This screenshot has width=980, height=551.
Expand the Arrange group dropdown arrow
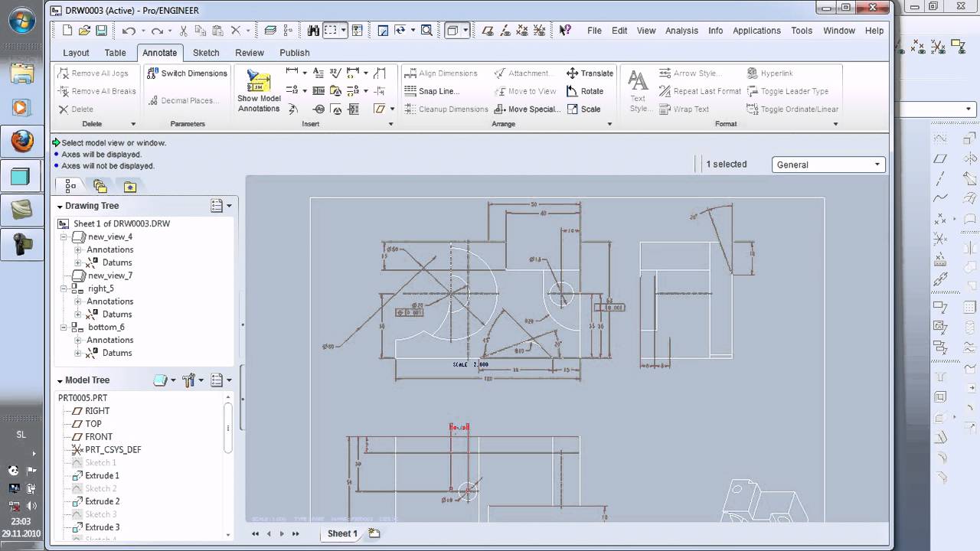click(610, 124)
